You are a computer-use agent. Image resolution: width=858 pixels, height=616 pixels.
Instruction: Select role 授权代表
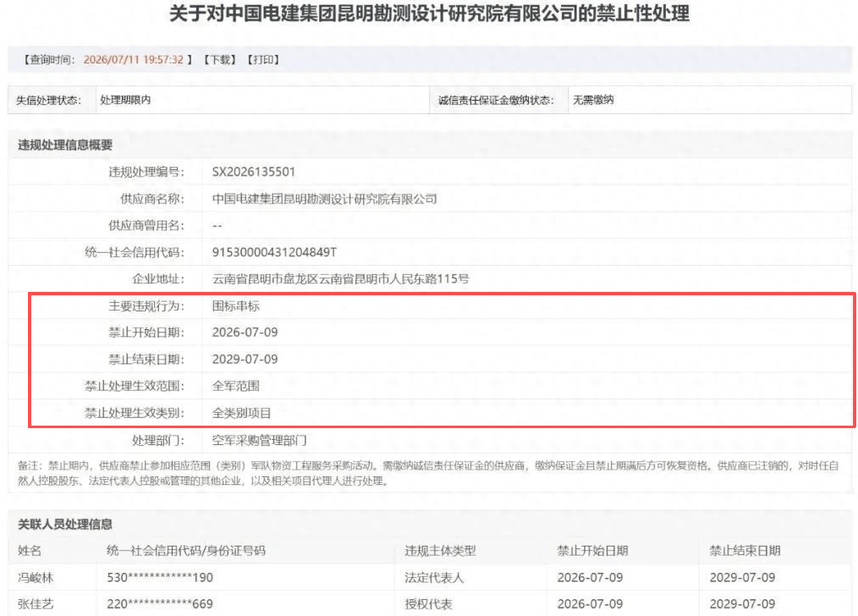click(x=428, y=604)
